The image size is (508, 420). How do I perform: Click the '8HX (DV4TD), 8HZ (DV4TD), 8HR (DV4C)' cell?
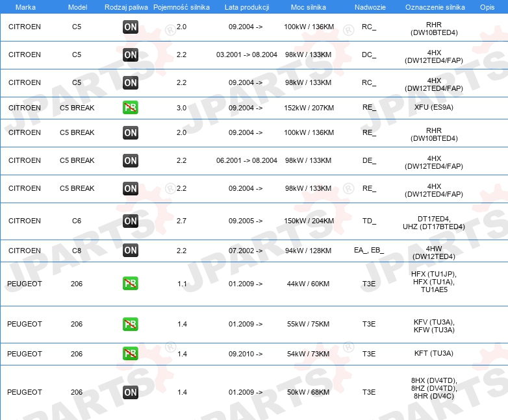(x=434, y=388)
